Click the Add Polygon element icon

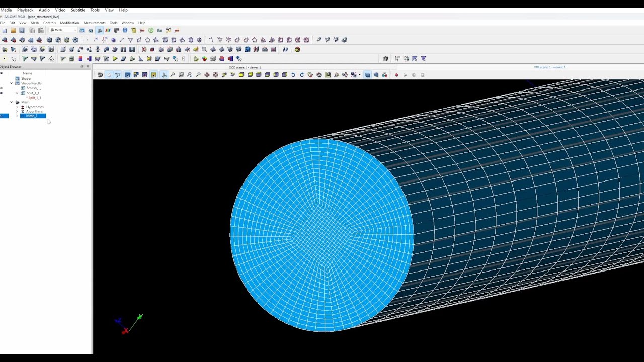[147, 40]
